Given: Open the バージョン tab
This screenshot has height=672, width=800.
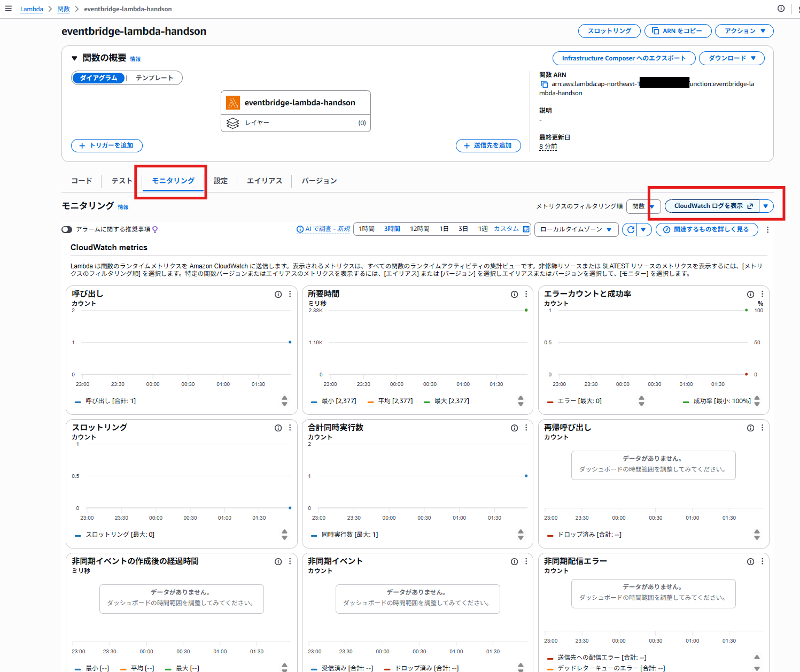Looking at the screenshot, I should 319,181.
